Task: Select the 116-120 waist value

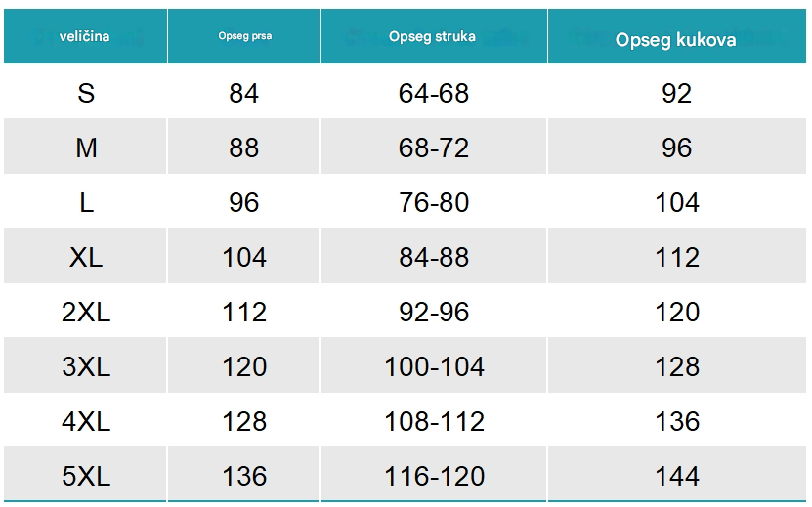Action: [434, 475]
